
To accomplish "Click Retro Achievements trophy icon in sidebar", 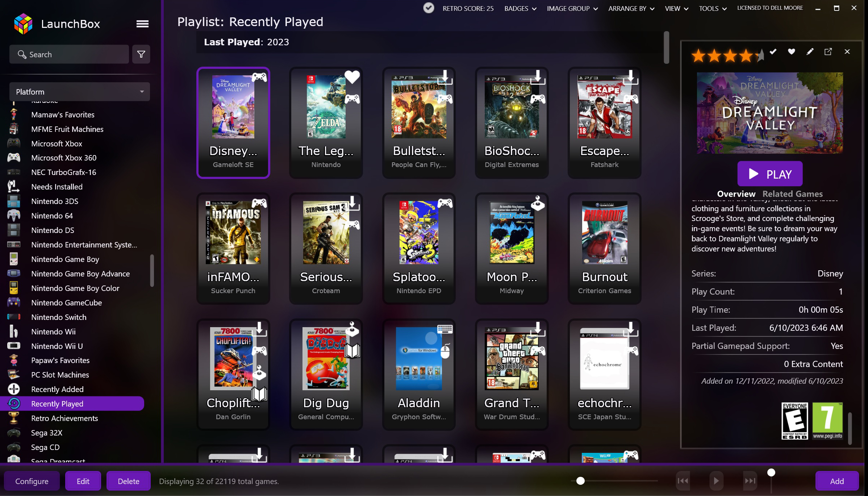I will (14, 418).
